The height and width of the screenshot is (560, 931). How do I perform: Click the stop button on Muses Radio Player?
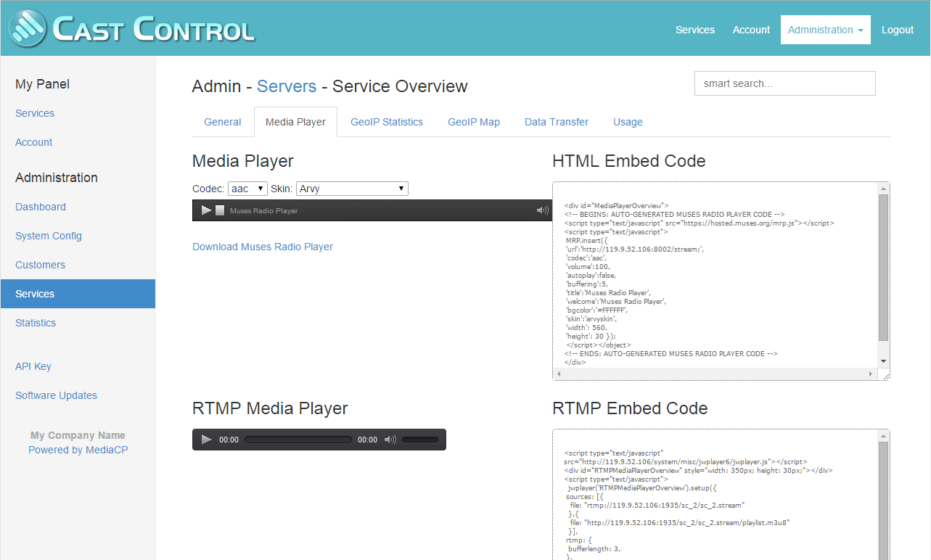[x=220, y=210]
